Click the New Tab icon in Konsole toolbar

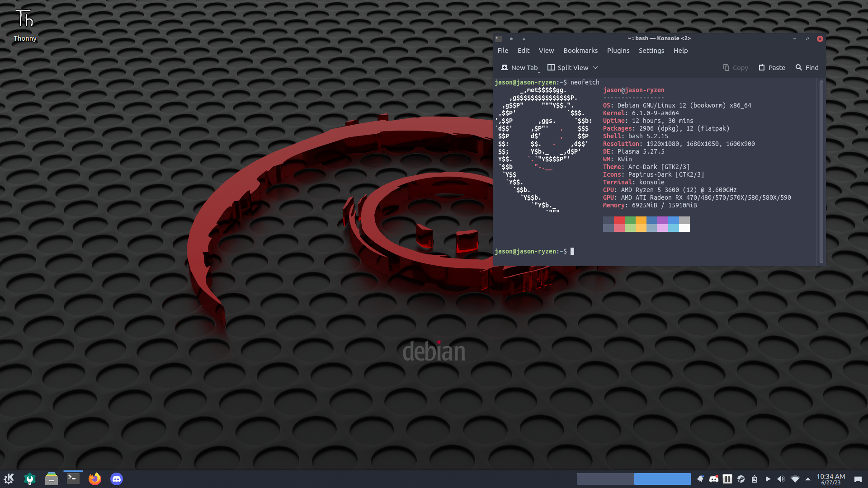pos(505,67)
